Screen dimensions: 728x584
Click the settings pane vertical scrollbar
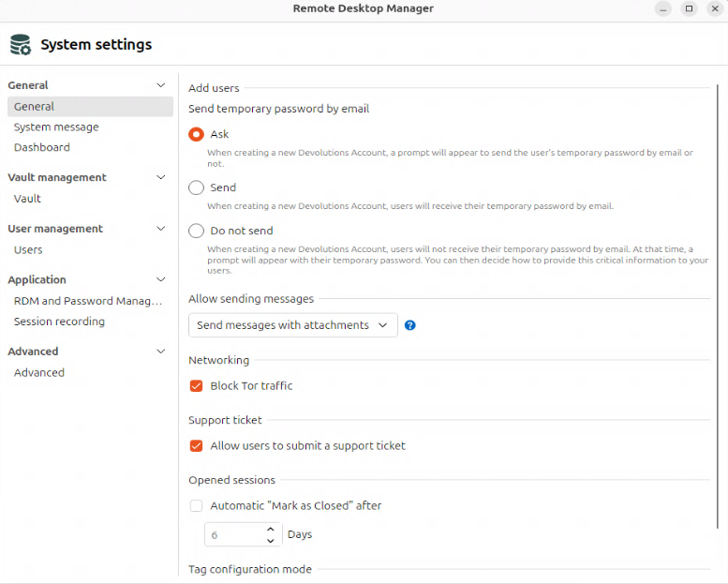(x=718, y=307)
